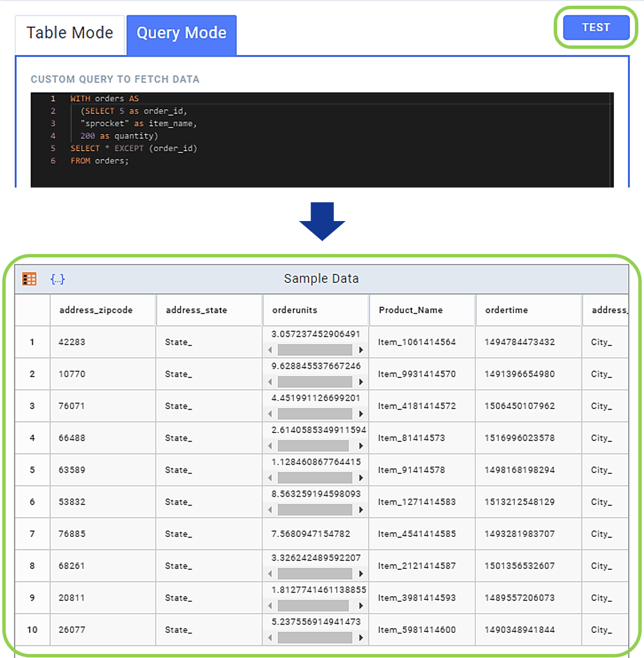This screenshot has height=658, width=644.
Task: Click SQL line 1 WITH orders AS
Action: [104, 99]
